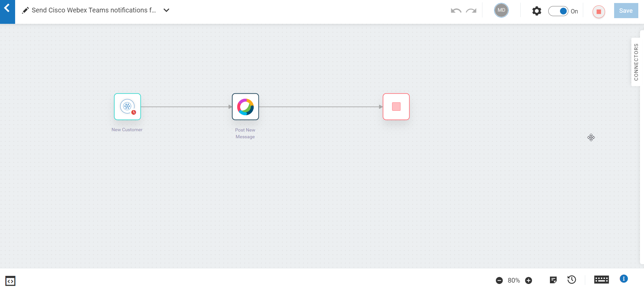Select the workflow title text
This screenshot has height=291, width=644.
[94, 10]
